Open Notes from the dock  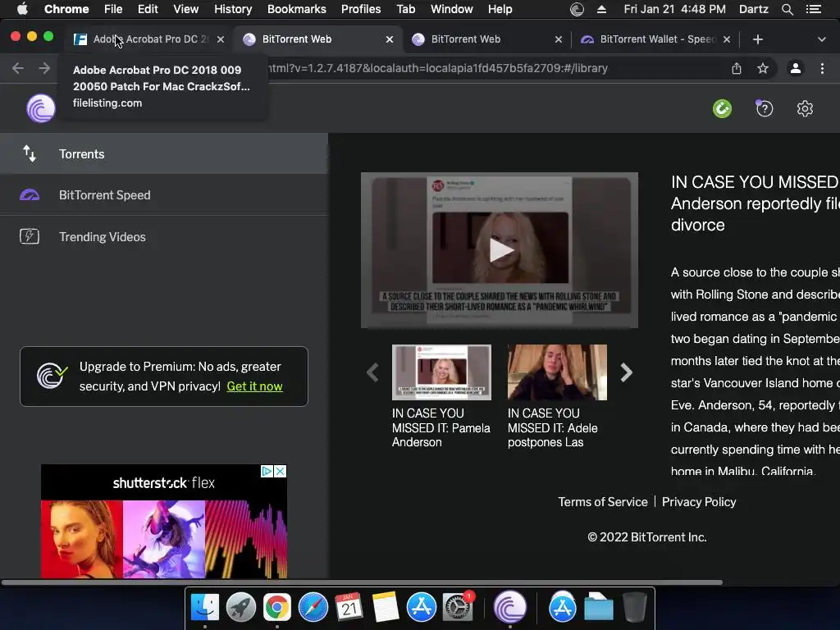[x=386, y=608]
